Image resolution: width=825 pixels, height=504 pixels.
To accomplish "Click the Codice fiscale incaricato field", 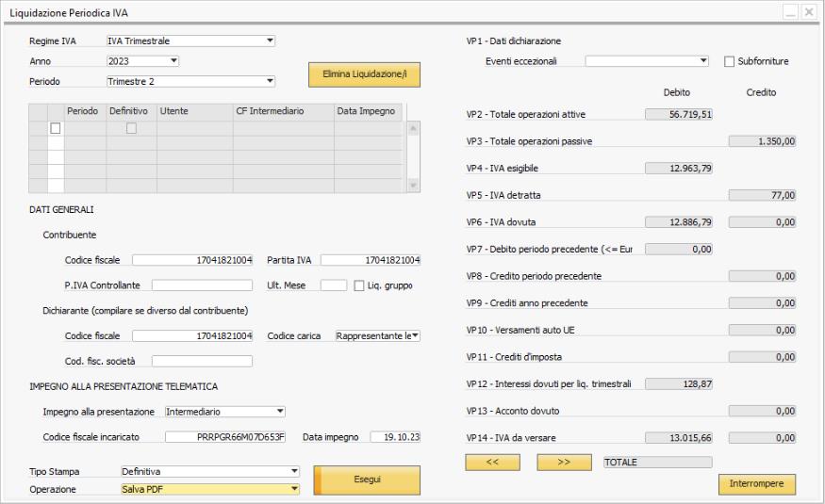I will [x=225, y=437].
